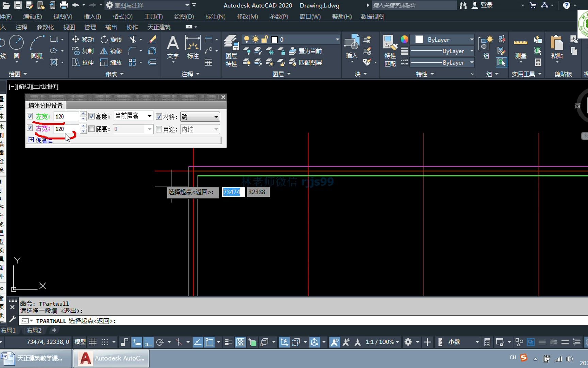
Task: Click the Move tool
Action: click(83, 40)
